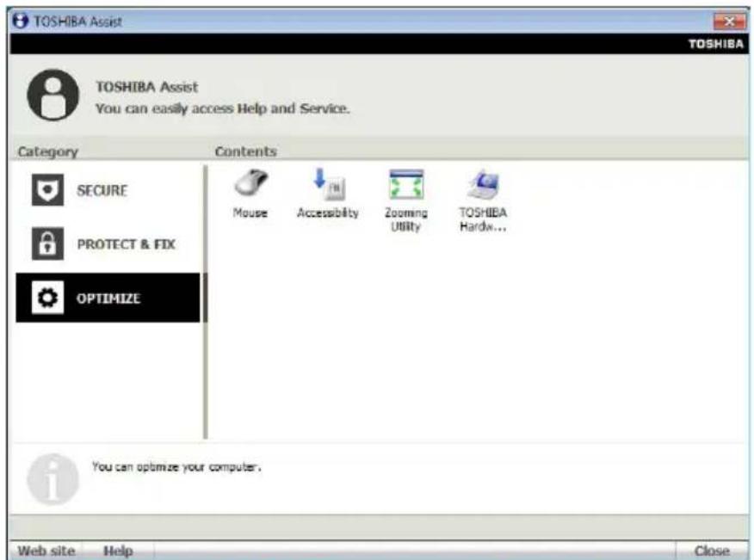
Task: Click the Web site button
Action: tap(46, 551)
